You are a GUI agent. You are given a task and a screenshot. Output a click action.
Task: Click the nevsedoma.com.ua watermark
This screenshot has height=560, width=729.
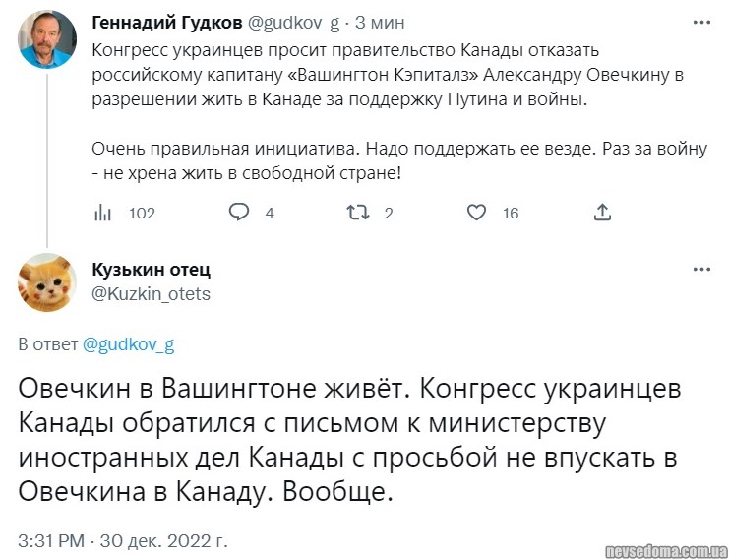(x=668, y=544)
